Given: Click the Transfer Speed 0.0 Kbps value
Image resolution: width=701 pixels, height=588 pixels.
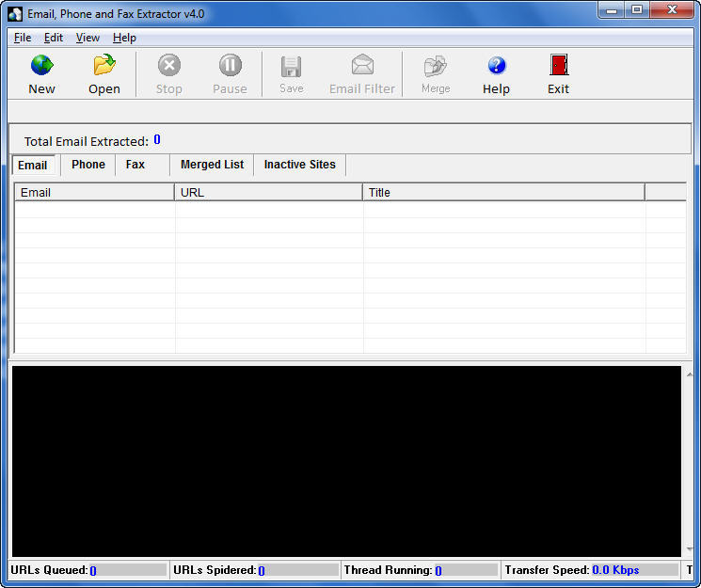Looking at the screenshot, I should 615,570.
